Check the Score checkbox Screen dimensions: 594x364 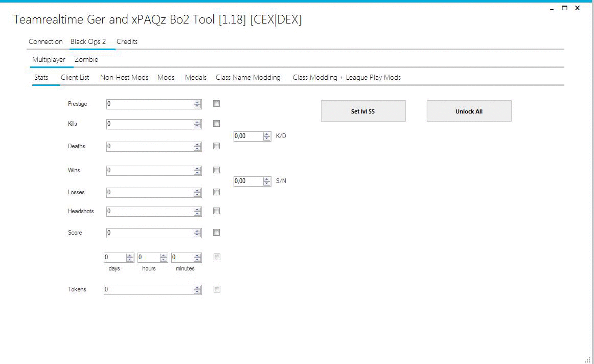(x=216, y=233)
